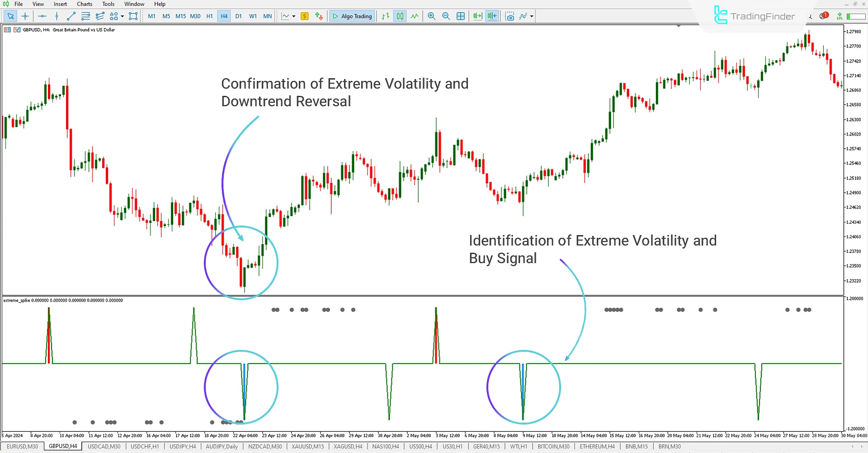Zoom out of the chart
868x453 pixels.
pyautogui.click(x=446, y=16)
